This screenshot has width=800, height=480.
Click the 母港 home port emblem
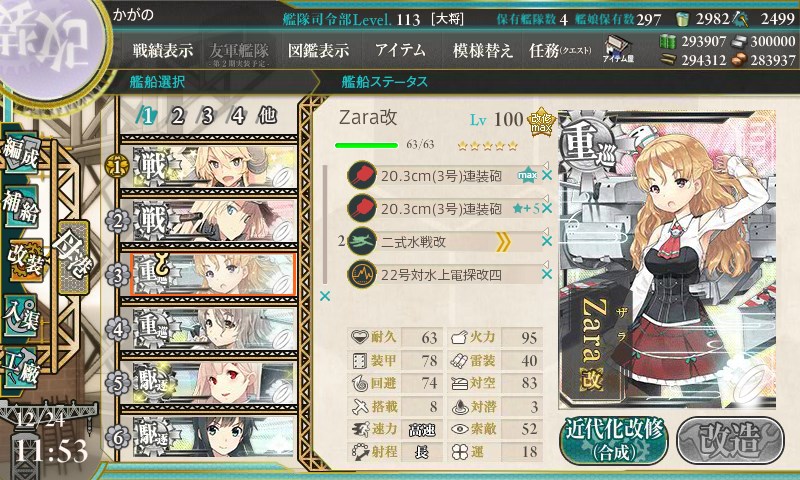(x=74, y=257)
